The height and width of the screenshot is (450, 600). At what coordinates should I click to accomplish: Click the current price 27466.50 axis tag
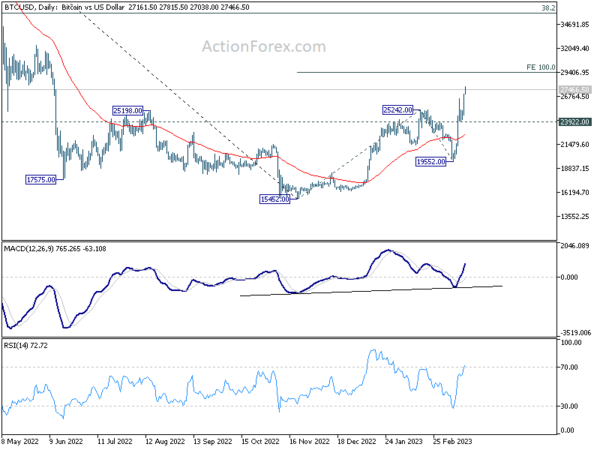(x=575, y=90)
